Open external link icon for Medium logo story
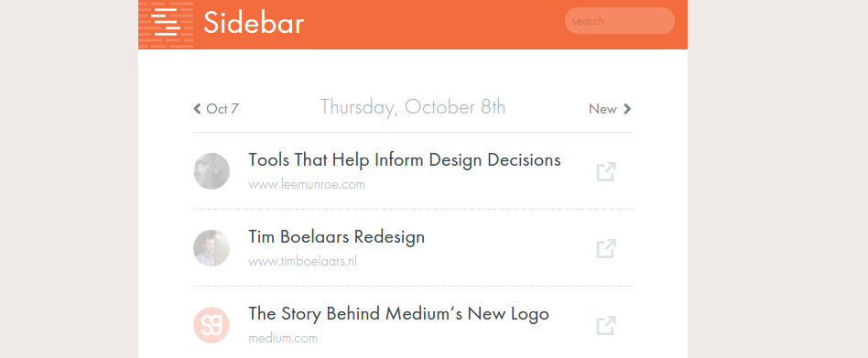The image size is (868, 358). (x=606, y=325)
